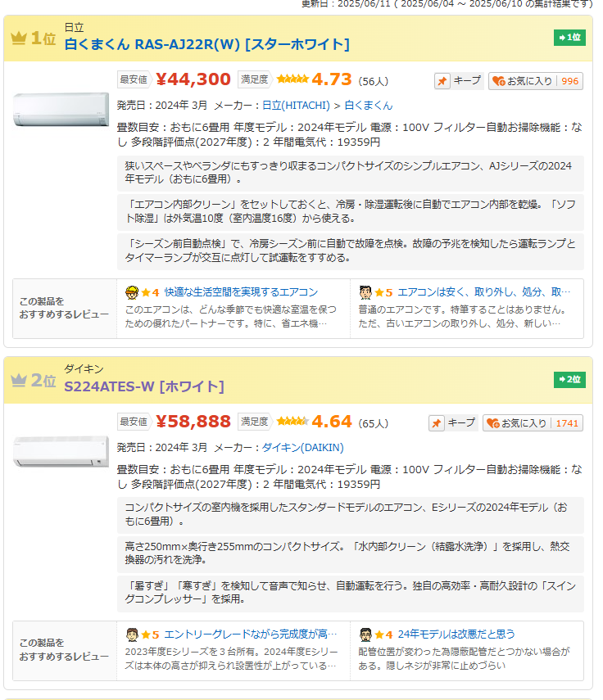Click reviewer avatar beside 24年モデル review

tap(365, 635)
